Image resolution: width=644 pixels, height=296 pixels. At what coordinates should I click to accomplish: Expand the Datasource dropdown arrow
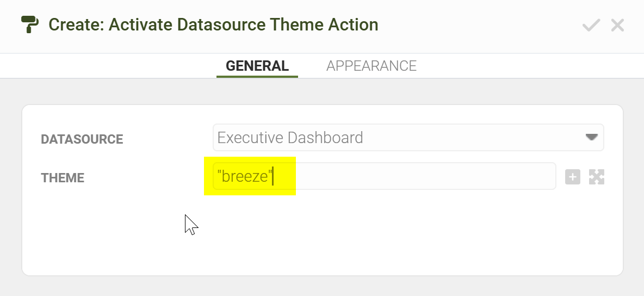click(x=591, y=137)
